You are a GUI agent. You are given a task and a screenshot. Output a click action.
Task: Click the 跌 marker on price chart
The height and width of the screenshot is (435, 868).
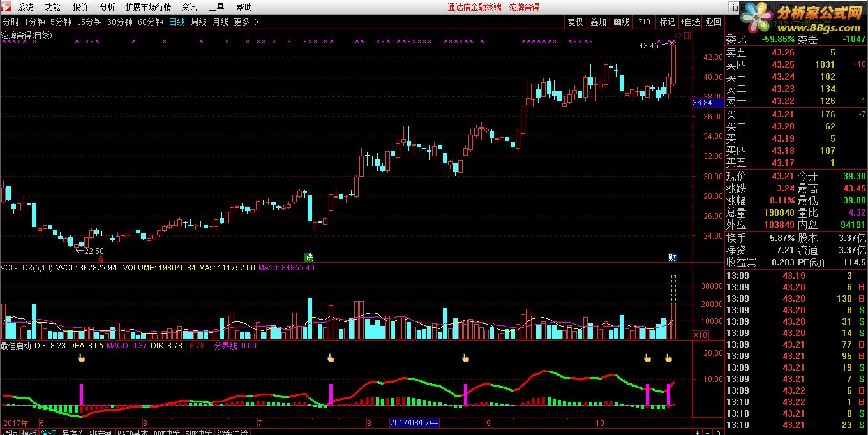coord(309,257)
